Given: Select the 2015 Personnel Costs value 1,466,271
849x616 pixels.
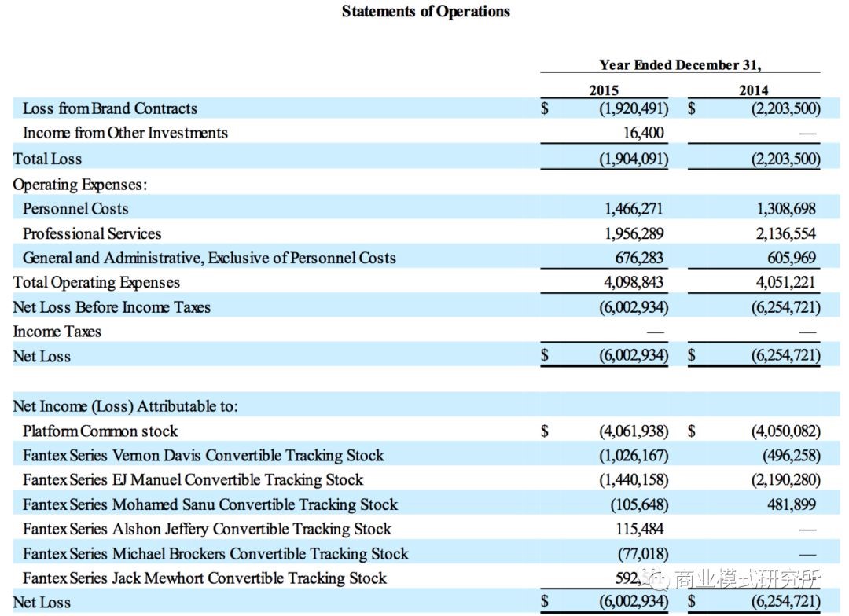Looking at the screenshot, I should click(x=634, y=209).
